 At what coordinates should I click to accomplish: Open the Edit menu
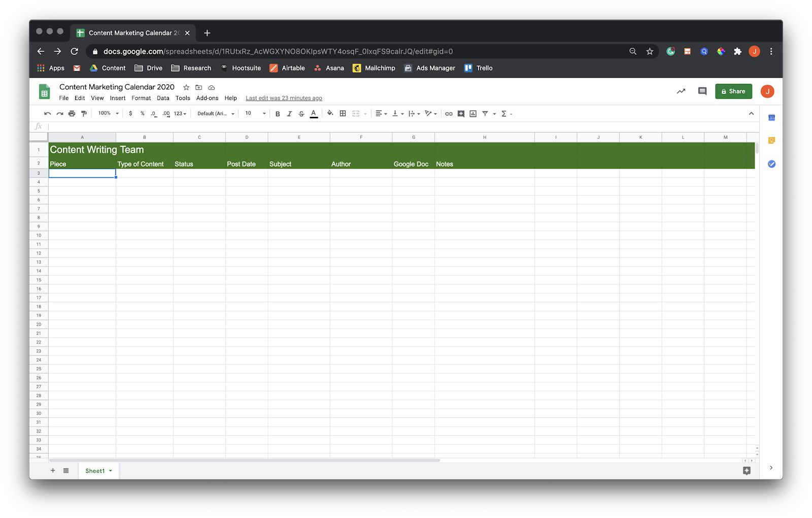click(80, 98)
